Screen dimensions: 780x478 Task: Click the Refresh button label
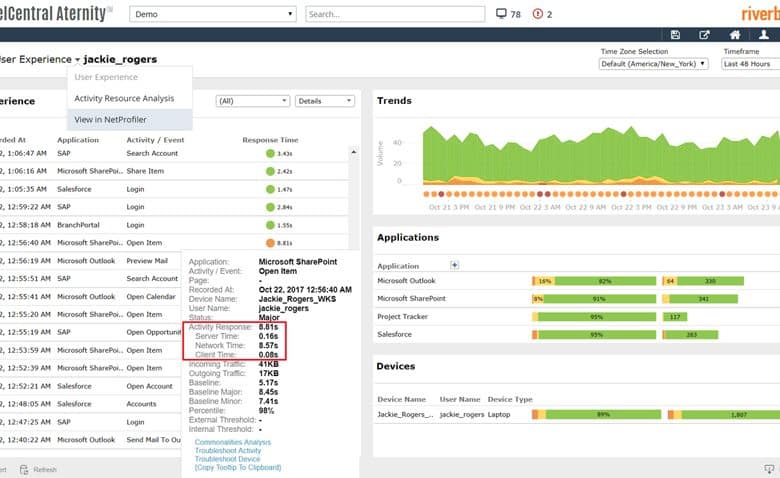[x=45, y=469]
